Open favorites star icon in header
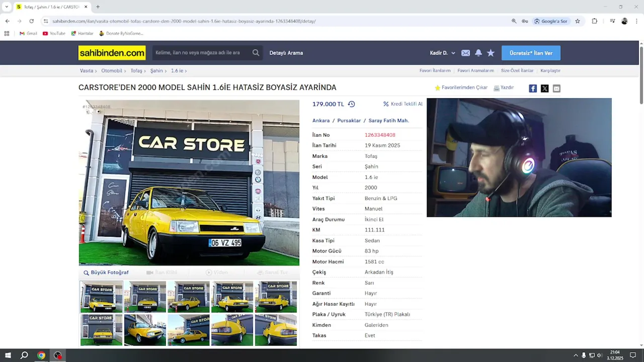The width and height of the screenshot is (644, 362). tap(491, 53)
